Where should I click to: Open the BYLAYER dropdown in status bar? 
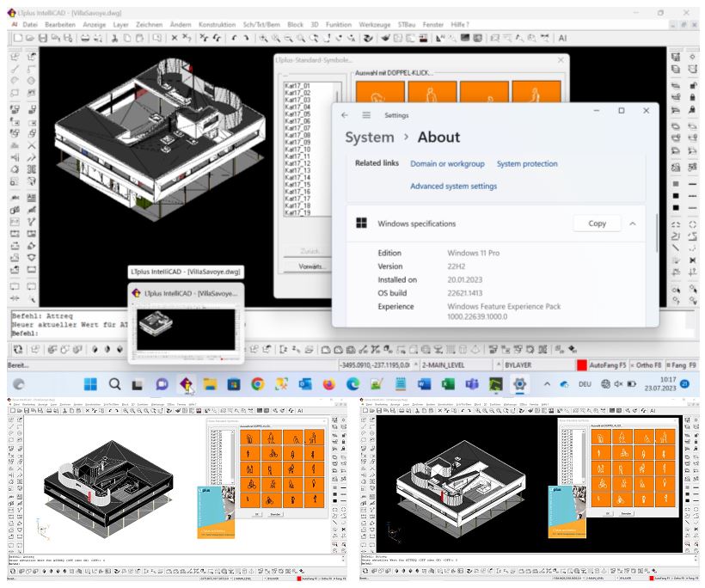pos(539,365)
